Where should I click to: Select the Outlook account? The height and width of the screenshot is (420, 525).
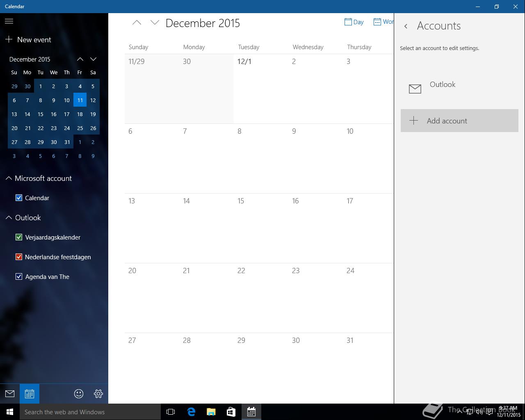(459, 88)
